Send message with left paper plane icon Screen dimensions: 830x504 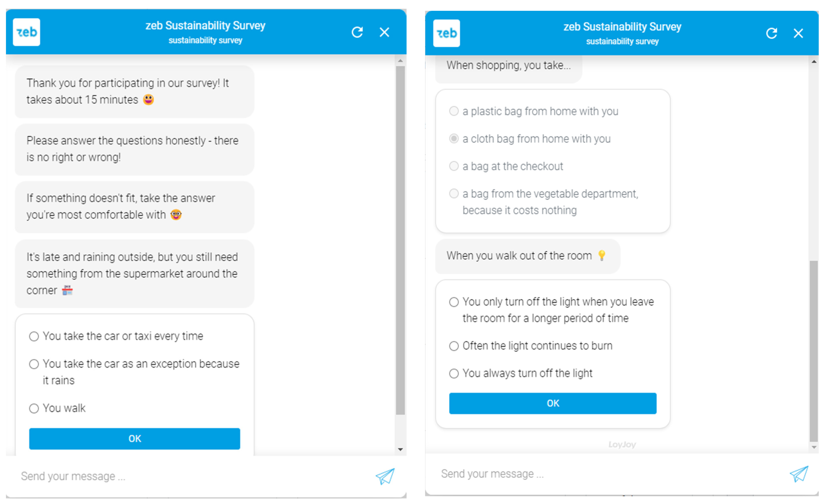385,476
